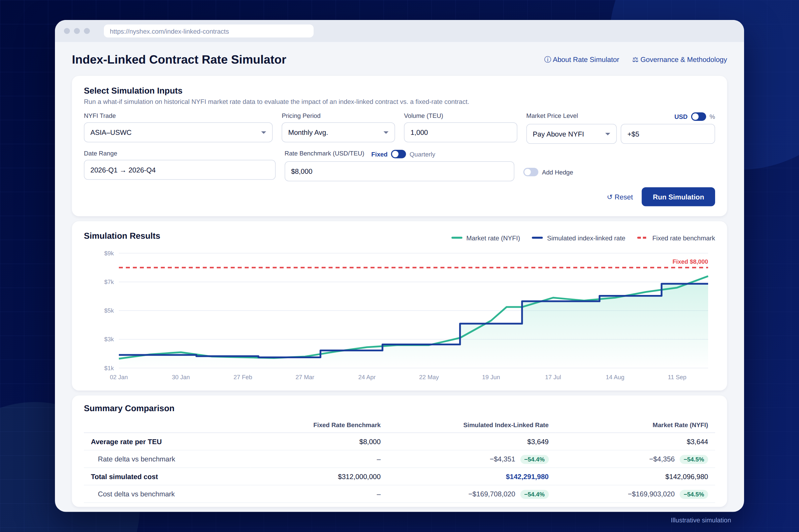
Task: Click the −54.5% badge in Rate delta row
Action: [694, 459]
